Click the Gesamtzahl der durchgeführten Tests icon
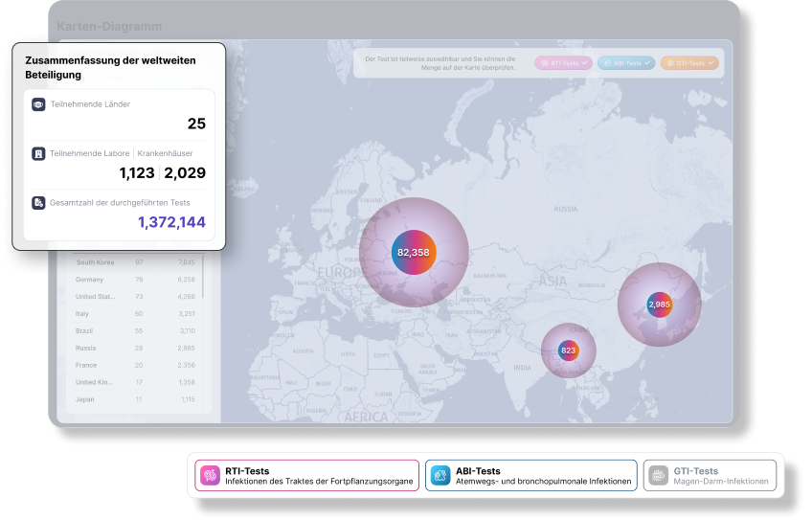This screenshot has width=812, height=520. pyautogui.click(x=38, y=203)
